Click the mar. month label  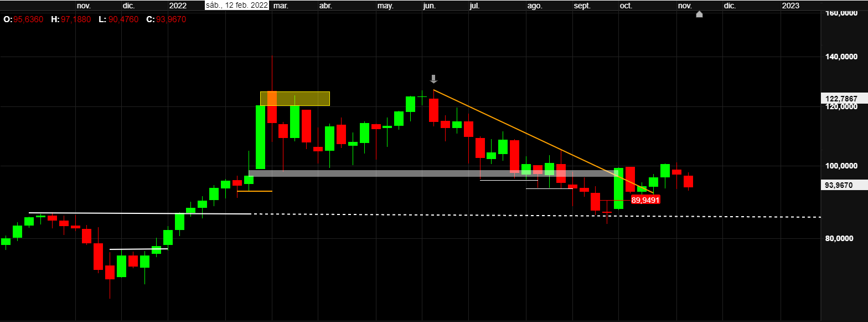pos(281,6)
